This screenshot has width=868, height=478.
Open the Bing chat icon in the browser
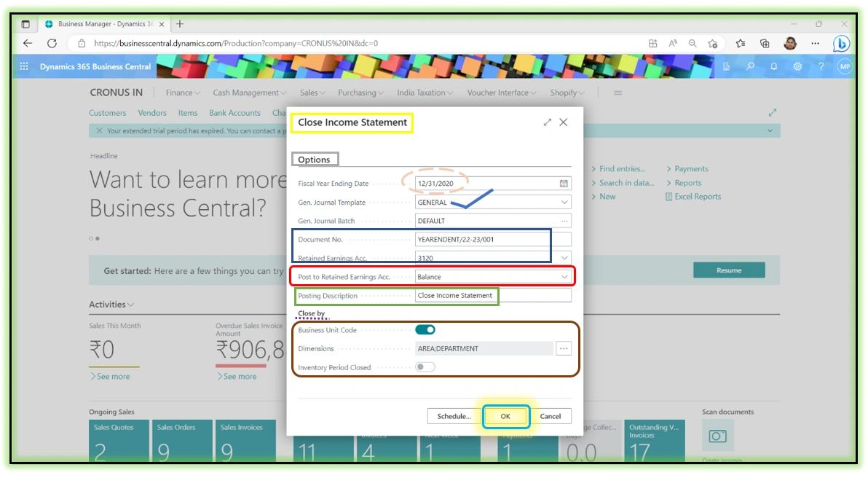click(843, 43)
